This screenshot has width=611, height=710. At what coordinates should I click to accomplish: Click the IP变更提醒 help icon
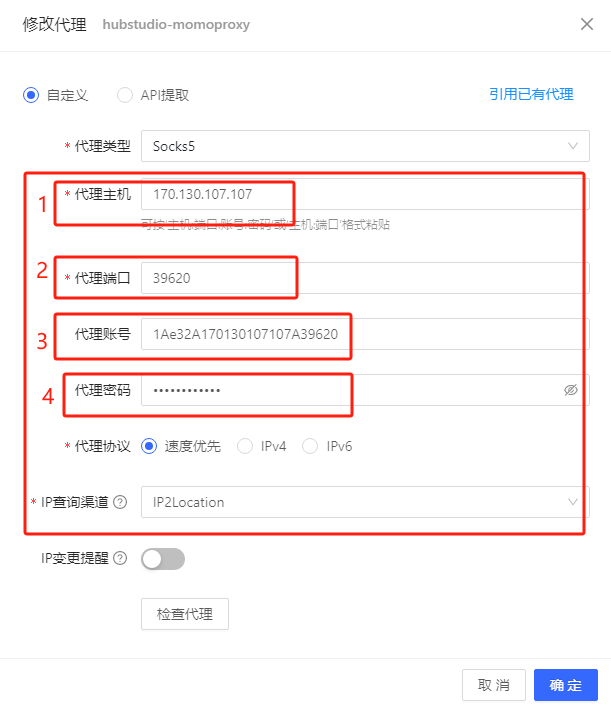(120, 558)
